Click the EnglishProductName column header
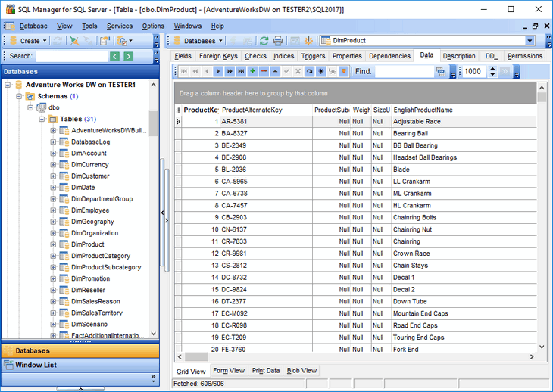This screenshot has height=392, width=553. [x=423, y=110]
